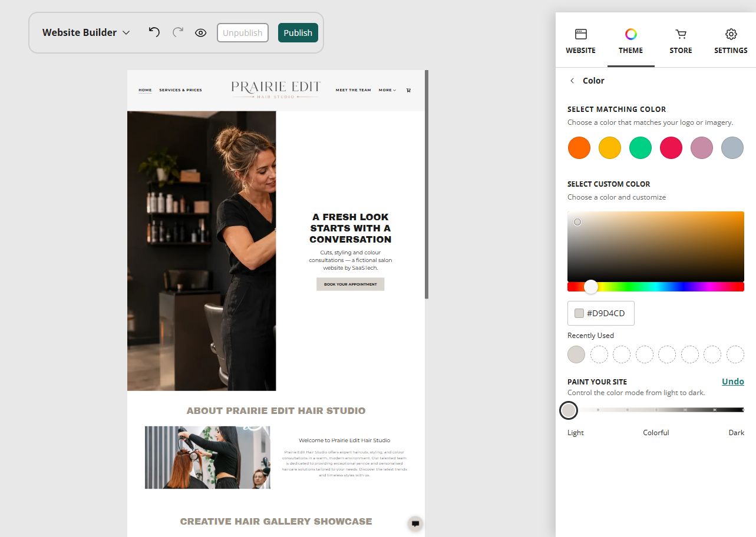This screenshot has width=756, height=537.
Task: Click the rainbow hue slider handle
Action: click(x=591, y=287)
